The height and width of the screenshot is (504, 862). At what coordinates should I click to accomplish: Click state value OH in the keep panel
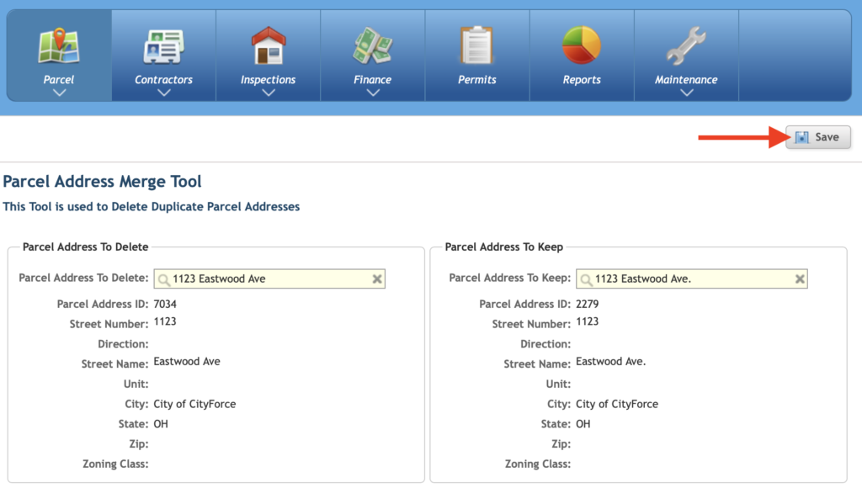583,424
